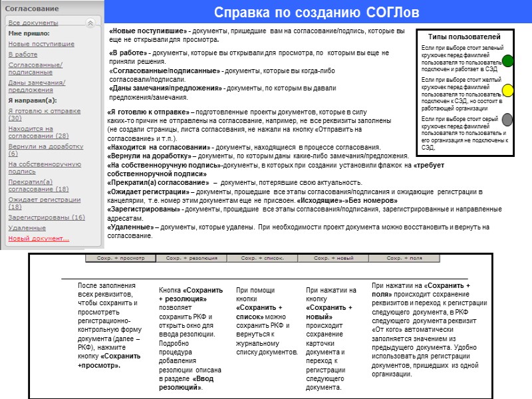
Task: Open Согласованные/подписанные documents
Action: pos(35,68)
